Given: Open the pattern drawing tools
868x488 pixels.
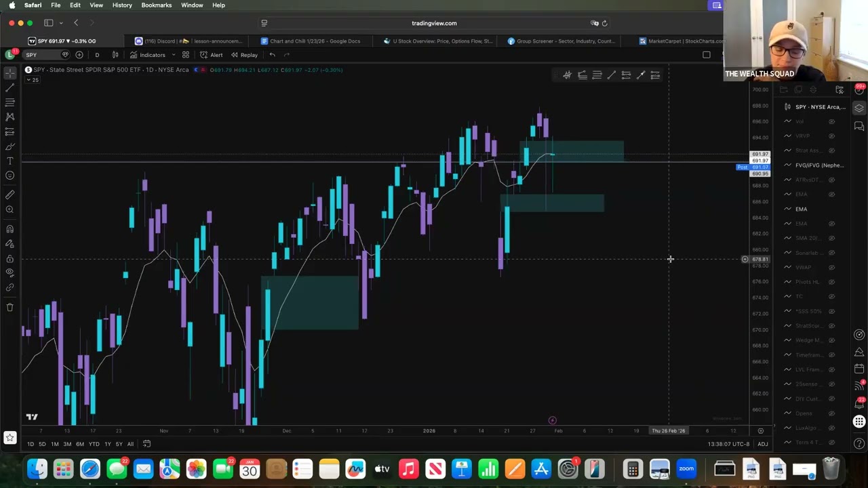Looking at the screenshot, I should coord(10,117).
